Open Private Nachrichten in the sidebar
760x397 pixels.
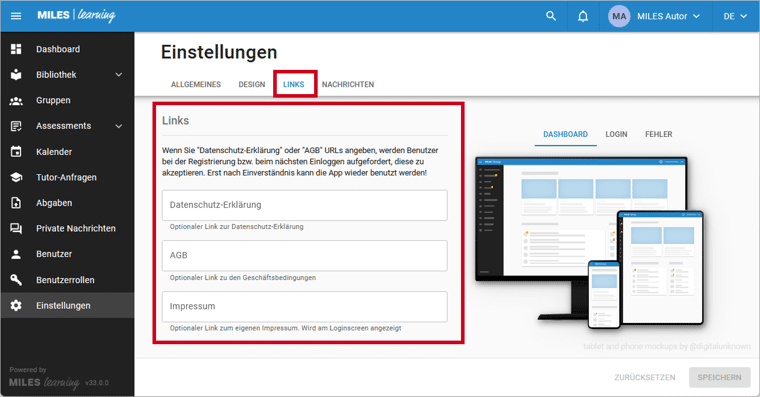point(67,228)
